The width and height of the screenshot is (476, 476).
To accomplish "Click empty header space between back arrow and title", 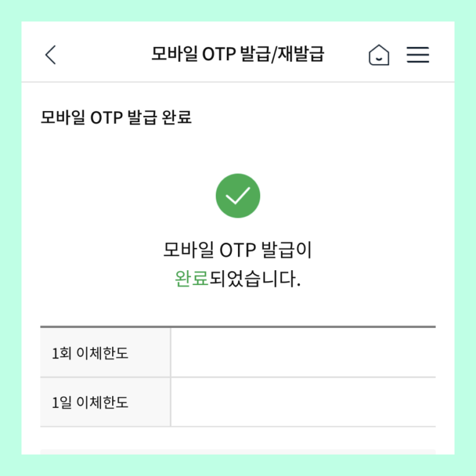I will point(104,55).
